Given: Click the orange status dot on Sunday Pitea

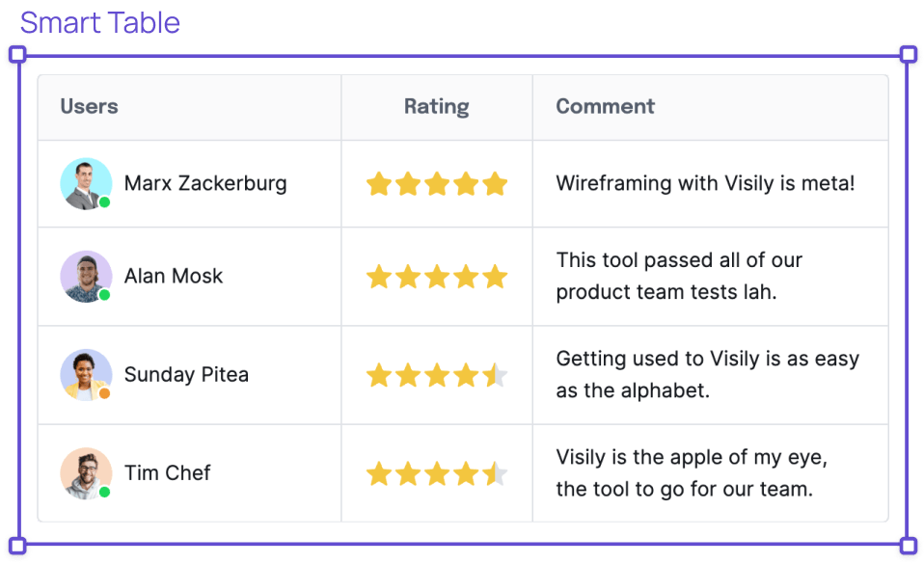Looking at the screenshot, I should click(104, 393).
